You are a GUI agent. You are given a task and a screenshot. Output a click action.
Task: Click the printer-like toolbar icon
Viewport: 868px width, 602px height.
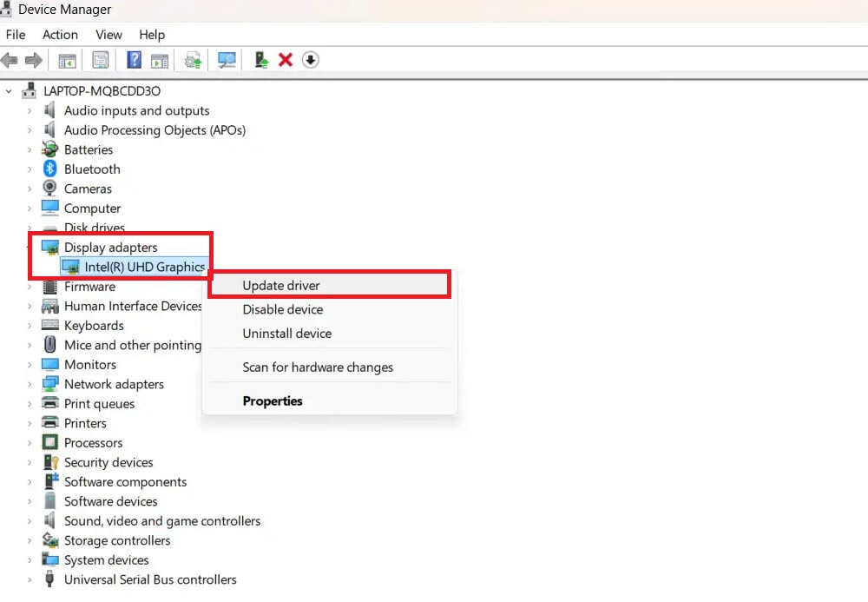click(193, 60)
